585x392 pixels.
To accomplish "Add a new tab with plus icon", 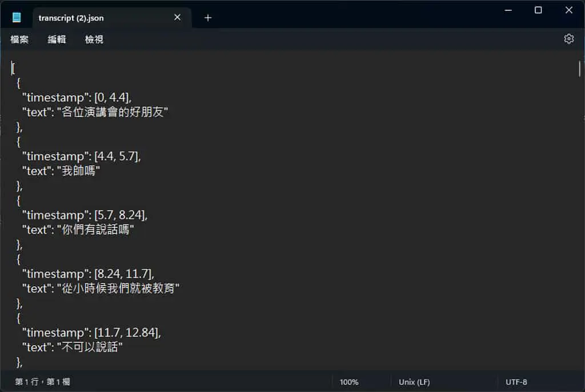I will coord(208,18).
